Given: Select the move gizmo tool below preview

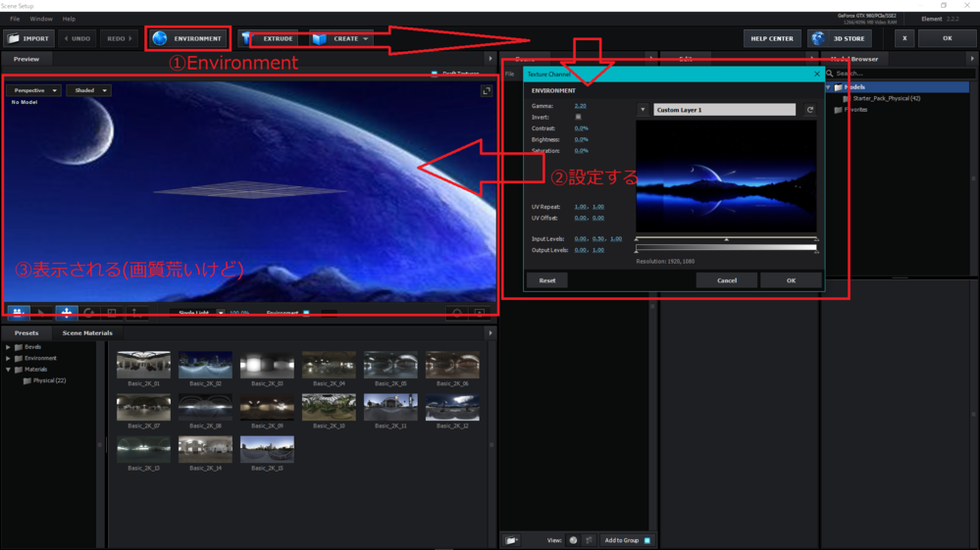Looking at the screenshot, I should (66, 313).
